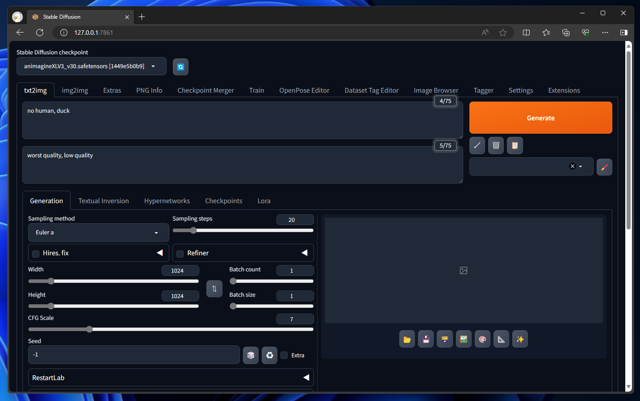Open the styles dropdown arrow
Screen dimensions: 640x401
pyautogui.click(x=580, y=167)
